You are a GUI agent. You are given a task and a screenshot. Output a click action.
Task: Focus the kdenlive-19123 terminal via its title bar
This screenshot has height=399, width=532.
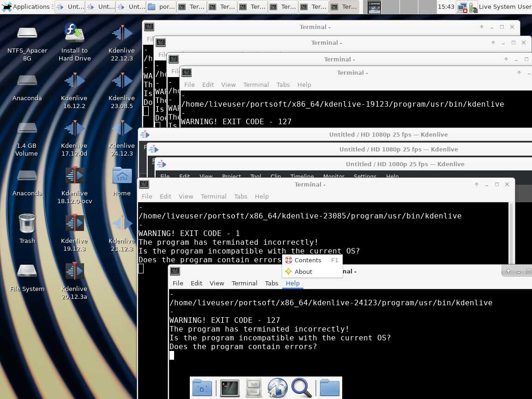352,73
